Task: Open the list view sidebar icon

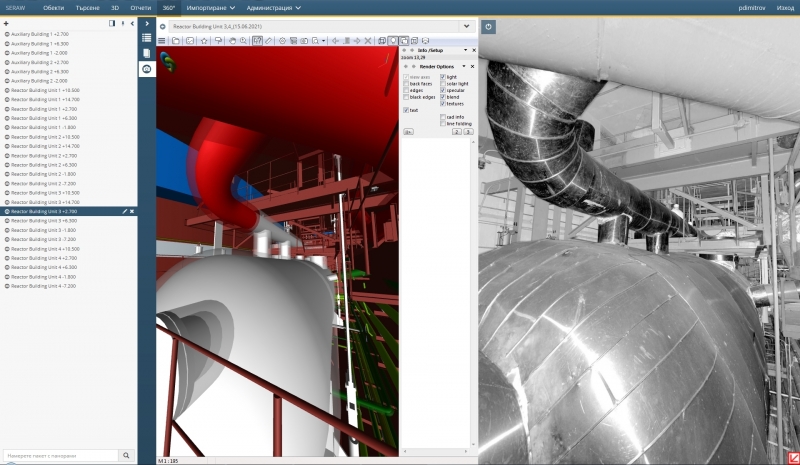Action: [147, 38]
